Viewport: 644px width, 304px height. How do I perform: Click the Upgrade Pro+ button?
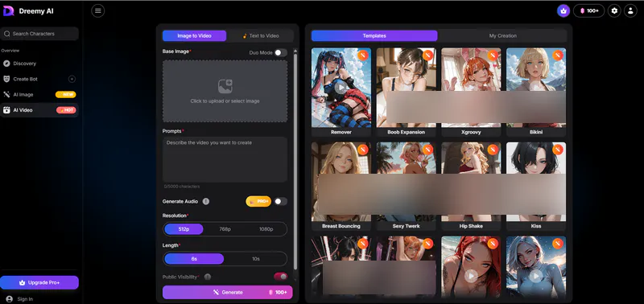click(39, 282)
